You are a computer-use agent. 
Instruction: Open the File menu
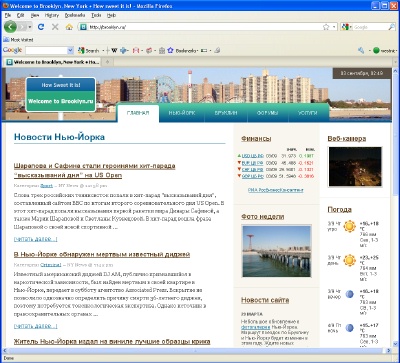8,15
